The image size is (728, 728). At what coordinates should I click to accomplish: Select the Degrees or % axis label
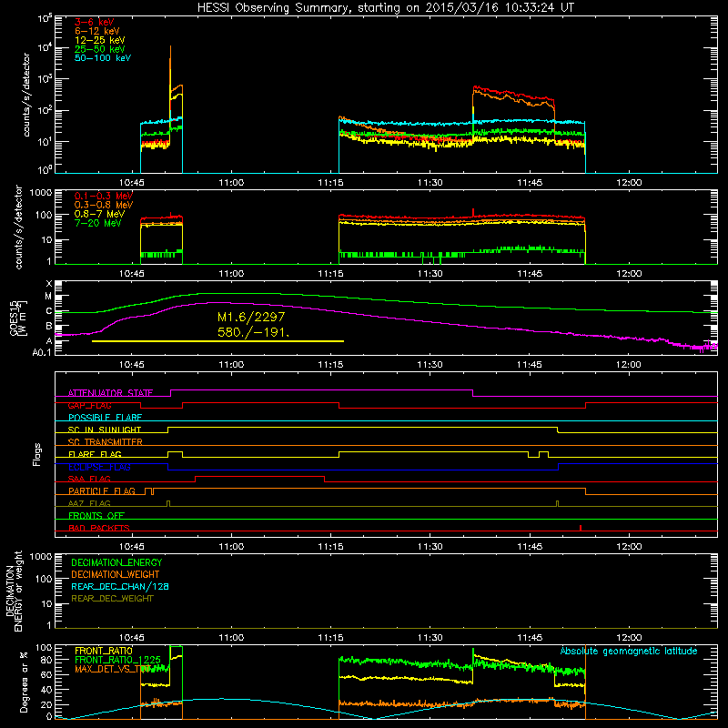point(24,682)
